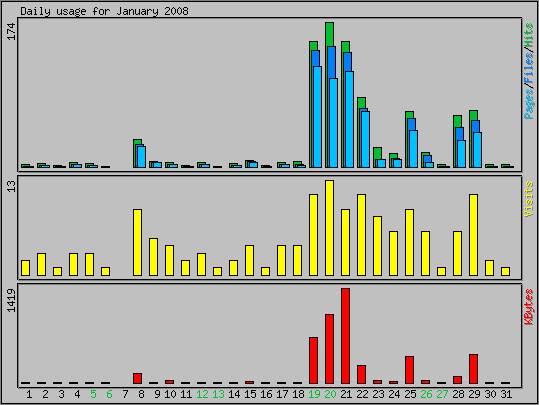The width and height of the screenshot is (539, 405).
Task: Click the red KBytes bar for day 25
Action: click(409, 370)
